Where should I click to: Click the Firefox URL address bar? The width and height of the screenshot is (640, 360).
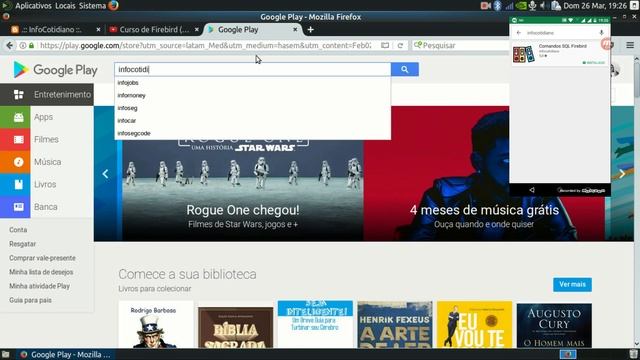coord(205,45)
